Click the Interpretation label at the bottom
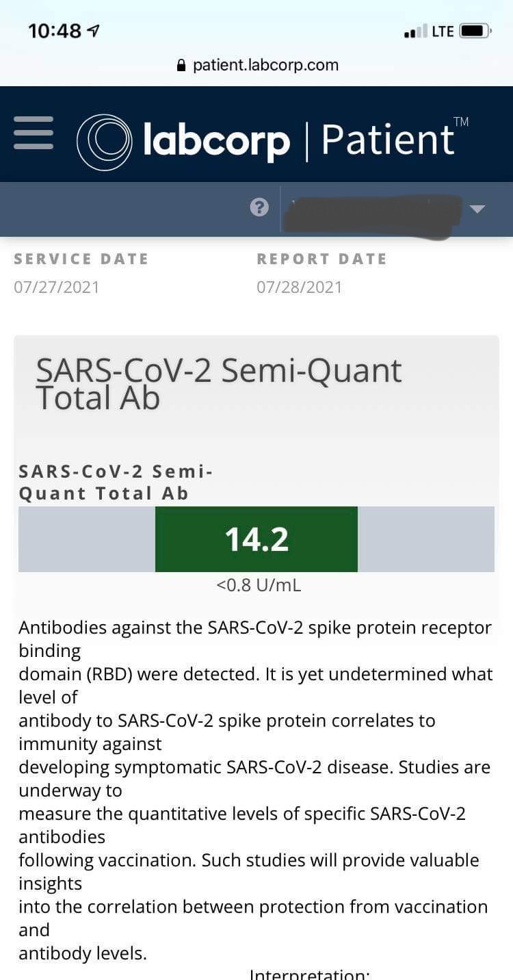Image resolution: width=513 pixels, height=980 pixels. pyautogui.click(x=309, y=974)
